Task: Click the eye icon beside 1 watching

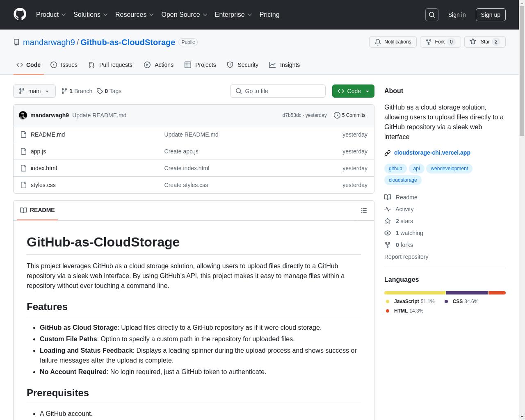Action: tap(388, 233)
